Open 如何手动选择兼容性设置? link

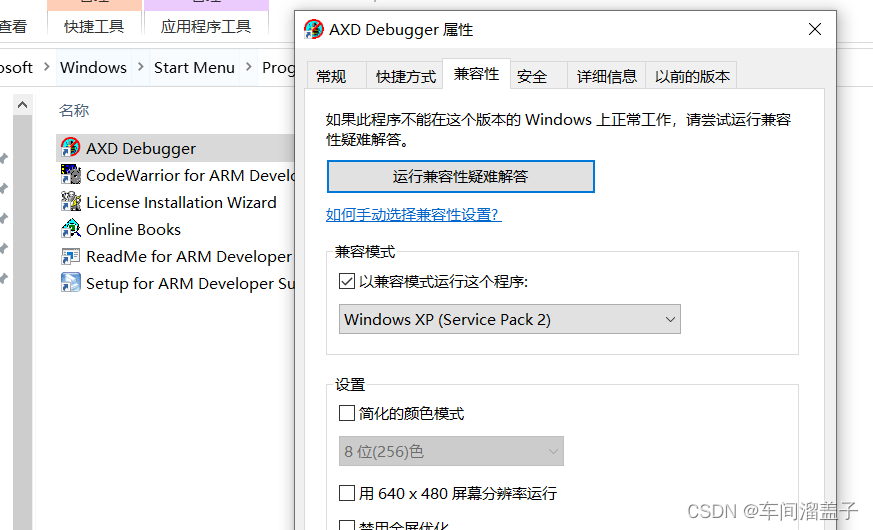[x=414, y=214]
